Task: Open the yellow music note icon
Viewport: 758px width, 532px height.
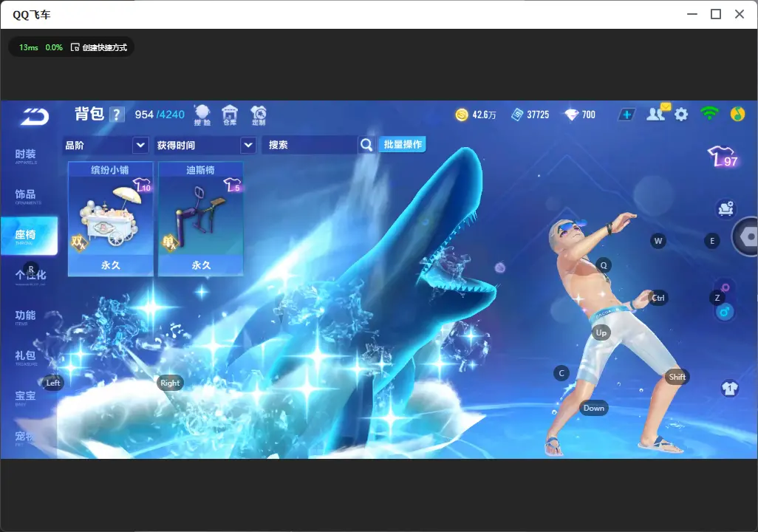Action: tap(737, 115)
